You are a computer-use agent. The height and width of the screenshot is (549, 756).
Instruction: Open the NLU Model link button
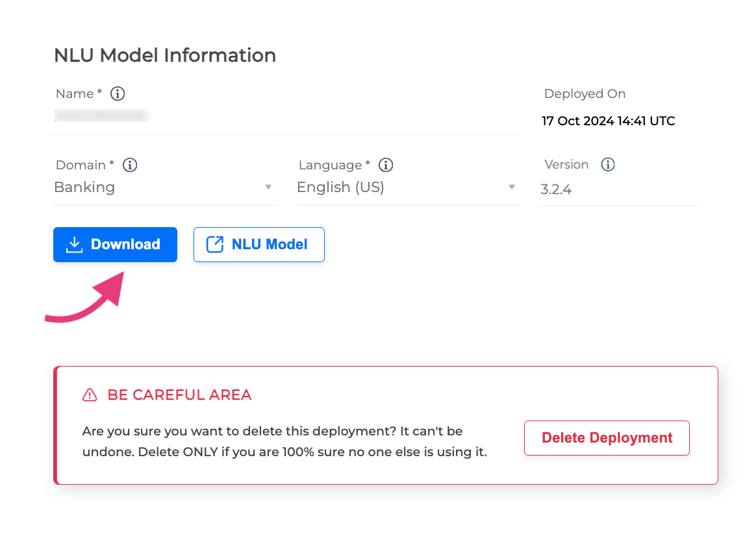pos(259,245)
